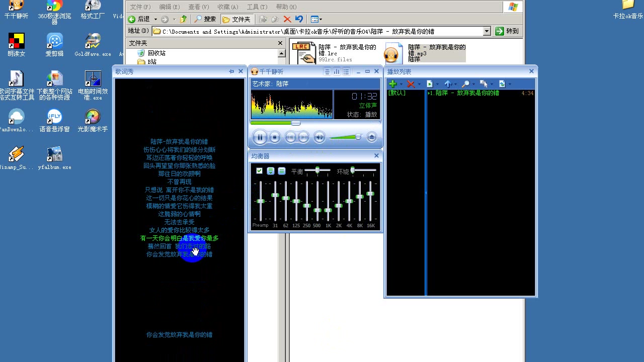Click the 后退 back button in Explorer
Image resolution: width=644 pixels, height=362 pixels.
(x=139, y=19)
